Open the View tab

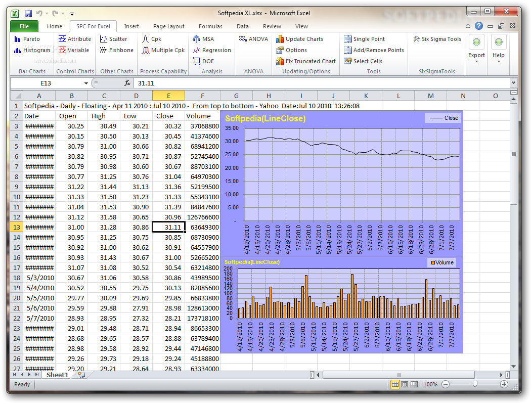[x=301, y=26]
